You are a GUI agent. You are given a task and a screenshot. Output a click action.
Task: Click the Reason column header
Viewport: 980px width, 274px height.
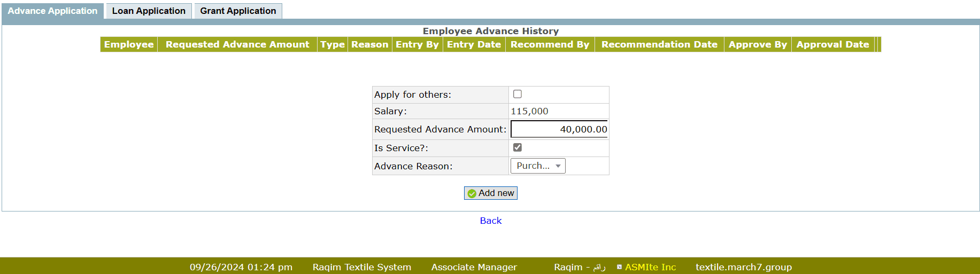click(369, 44)
